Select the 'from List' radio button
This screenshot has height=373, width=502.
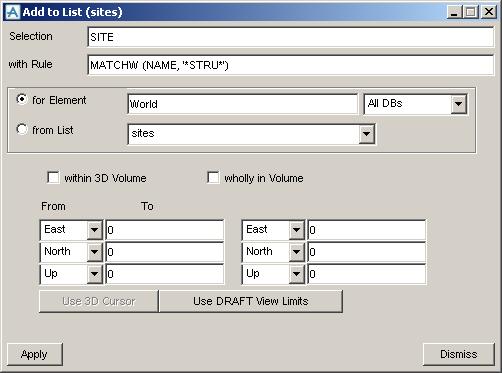22,129
